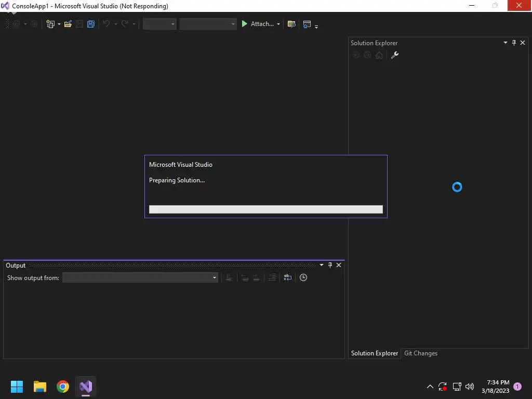Toggle Word Wrap in the Output panel
Viewport: 532px width, 399px height.
click(288, 277)
